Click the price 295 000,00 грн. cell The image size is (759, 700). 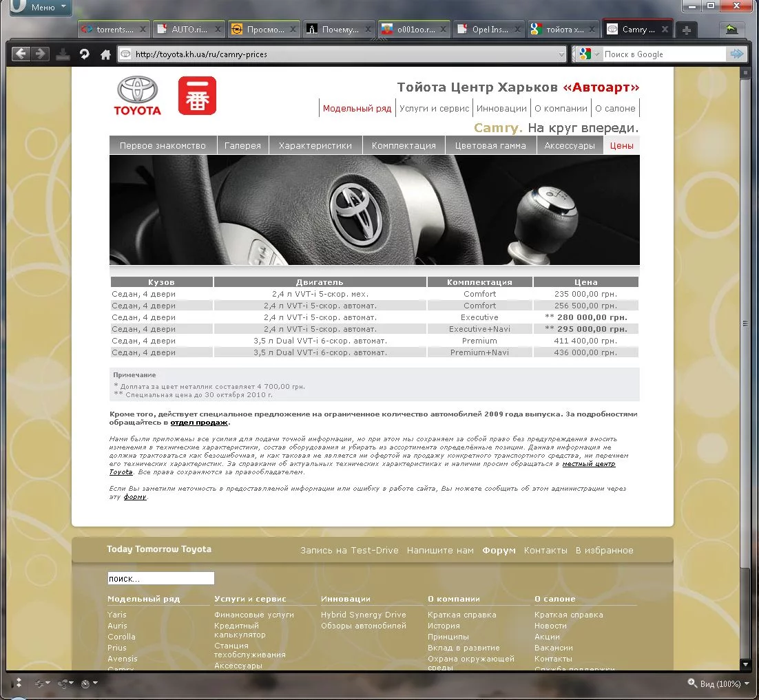(x=585, y=329)
